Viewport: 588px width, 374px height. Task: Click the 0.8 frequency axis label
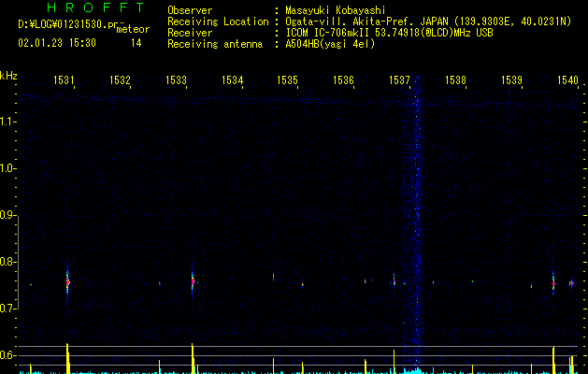[8, 262]
